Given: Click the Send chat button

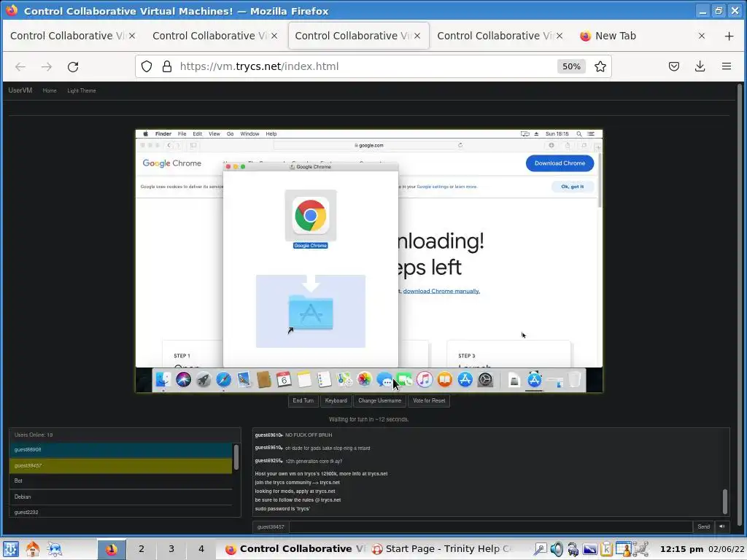Looking at the screenshot, I should [704, 526].
